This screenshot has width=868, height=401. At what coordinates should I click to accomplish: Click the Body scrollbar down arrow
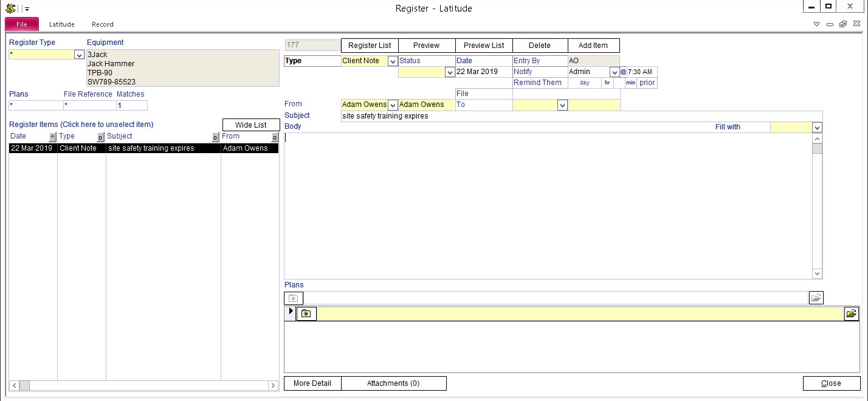[x=818, y=274]
